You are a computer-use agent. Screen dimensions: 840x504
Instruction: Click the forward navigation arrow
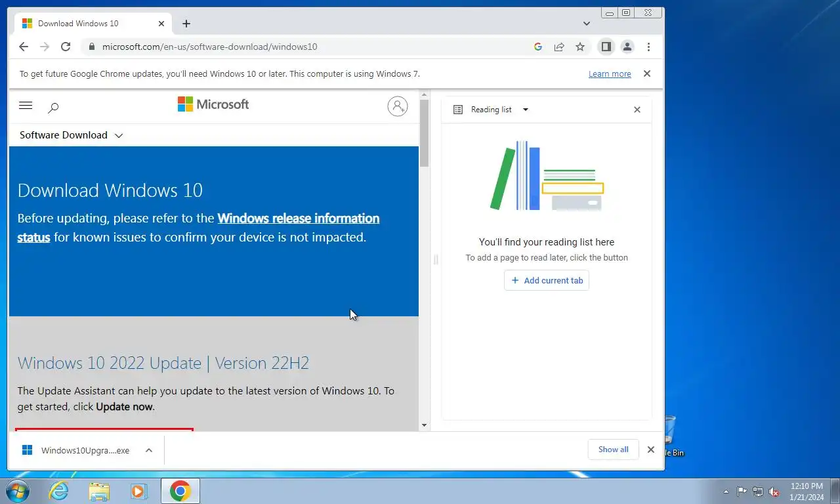click(45, 47)
